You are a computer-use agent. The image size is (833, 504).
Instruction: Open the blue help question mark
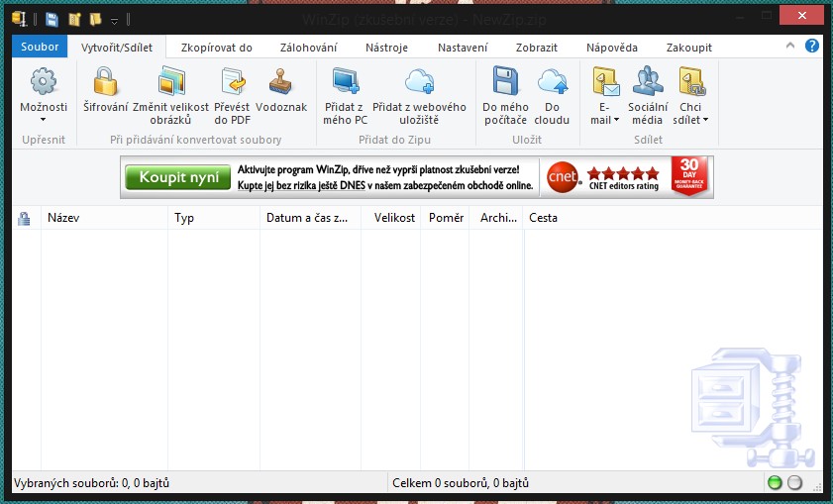[812, 46]
